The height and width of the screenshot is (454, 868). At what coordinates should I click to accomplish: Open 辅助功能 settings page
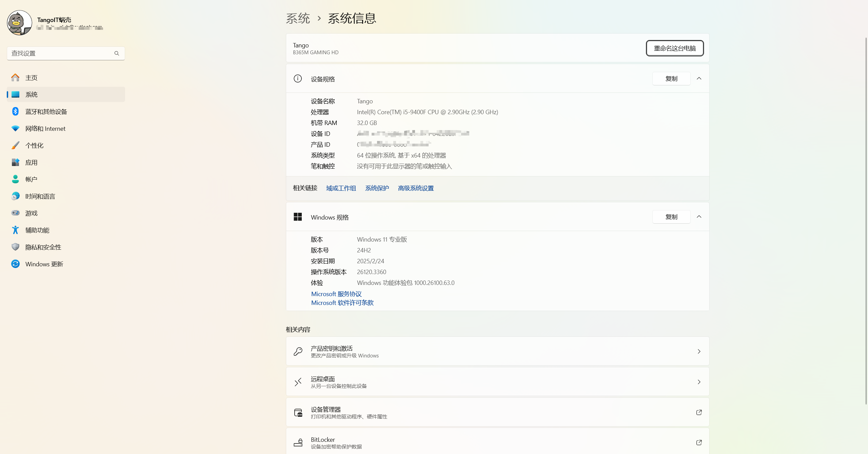pyautogui.click(x=66, y=230)
